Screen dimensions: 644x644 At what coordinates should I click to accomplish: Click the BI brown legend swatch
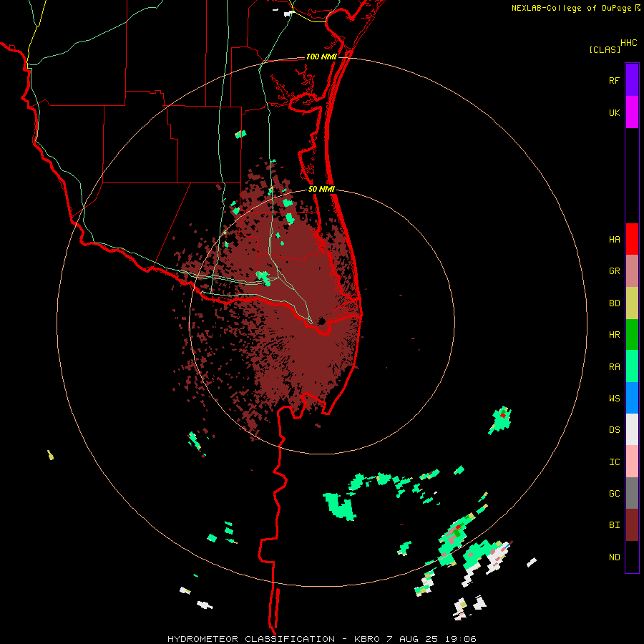coord(632,525)
